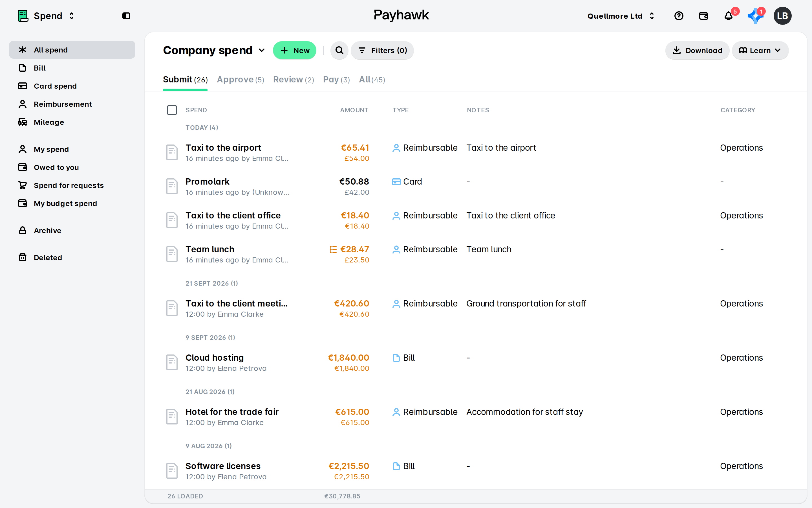Open notifications bell with 5 badge
The image size is (812, 508).
[x=729, y=16]
